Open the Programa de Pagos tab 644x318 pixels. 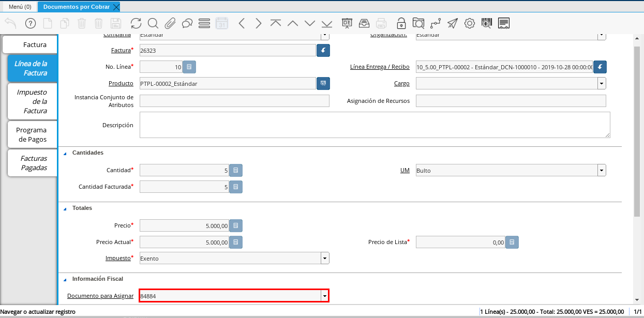[32, 134]
